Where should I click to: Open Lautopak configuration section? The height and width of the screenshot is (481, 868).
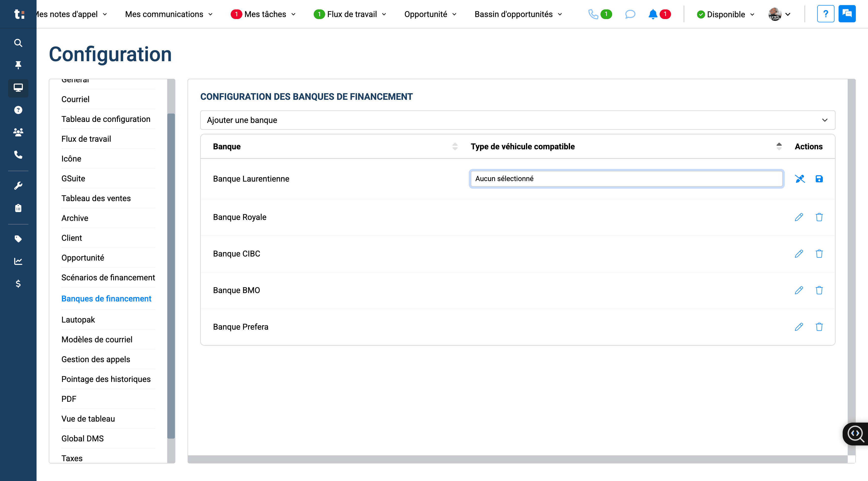click(78, 319)
